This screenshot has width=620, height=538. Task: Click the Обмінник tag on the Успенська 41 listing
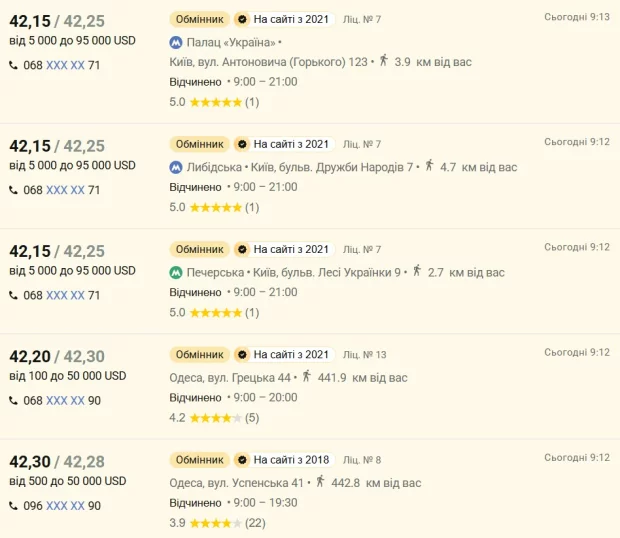tap(199, 460)
